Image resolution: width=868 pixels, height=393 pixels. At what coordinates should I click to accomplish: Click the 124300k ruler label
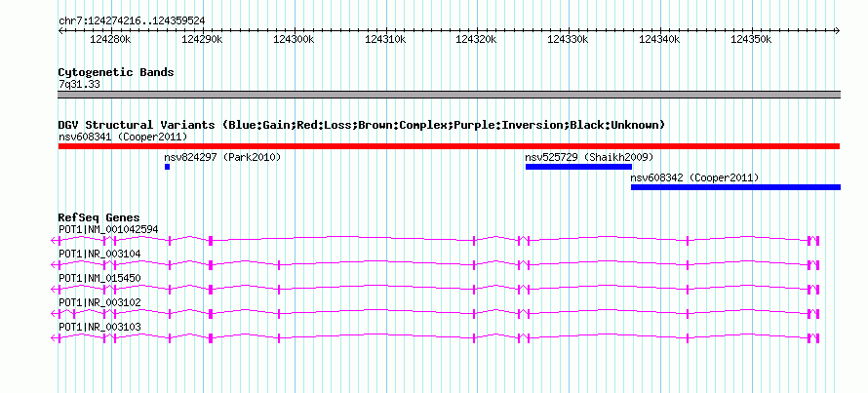(x=294, y=39)
